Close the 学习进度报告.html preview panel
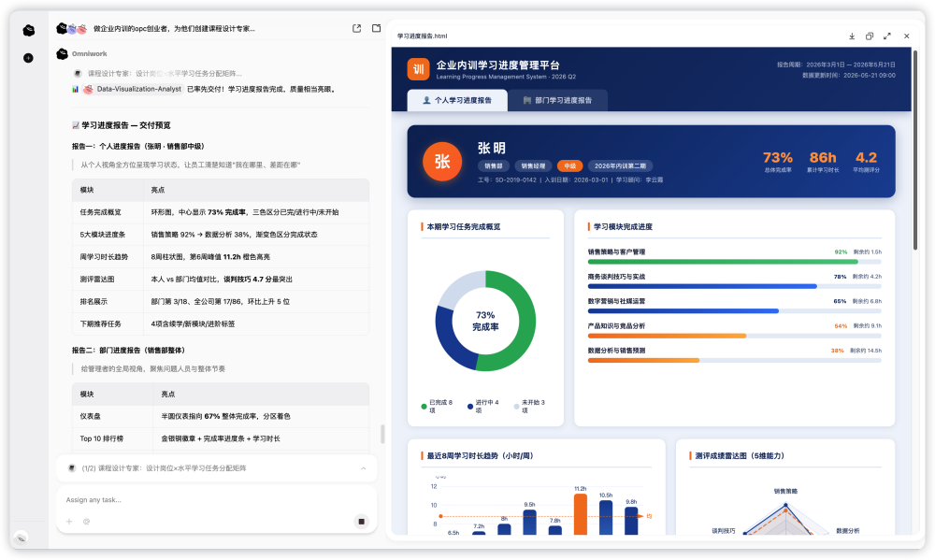 pyautogui.click(x=906, y=36)
